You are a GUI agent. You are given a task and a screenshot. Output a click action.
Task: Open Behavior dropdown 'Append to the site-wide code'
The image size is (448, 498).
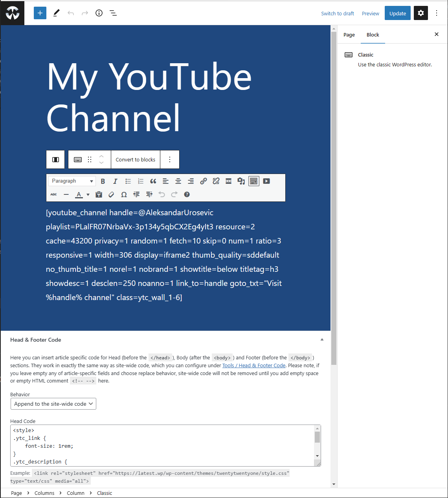point(53,404)
